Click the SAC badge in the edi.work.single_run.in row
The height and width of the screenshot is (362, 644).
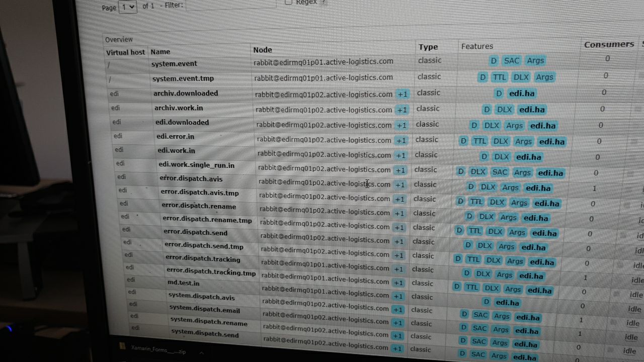tap(500, 172)
